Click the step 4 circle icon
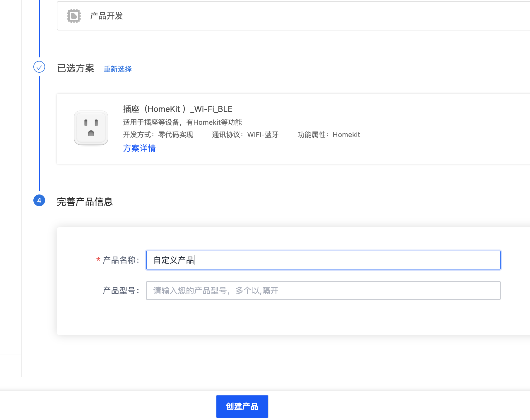This screenshot has width=530, height=420. (39, 201)
